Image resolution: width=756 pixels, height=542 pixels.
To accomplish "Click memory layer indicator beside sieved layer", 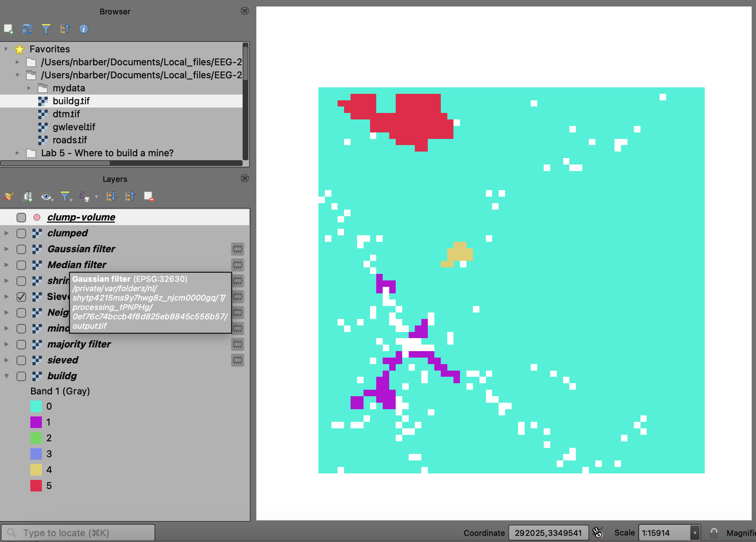I will 237,360.
